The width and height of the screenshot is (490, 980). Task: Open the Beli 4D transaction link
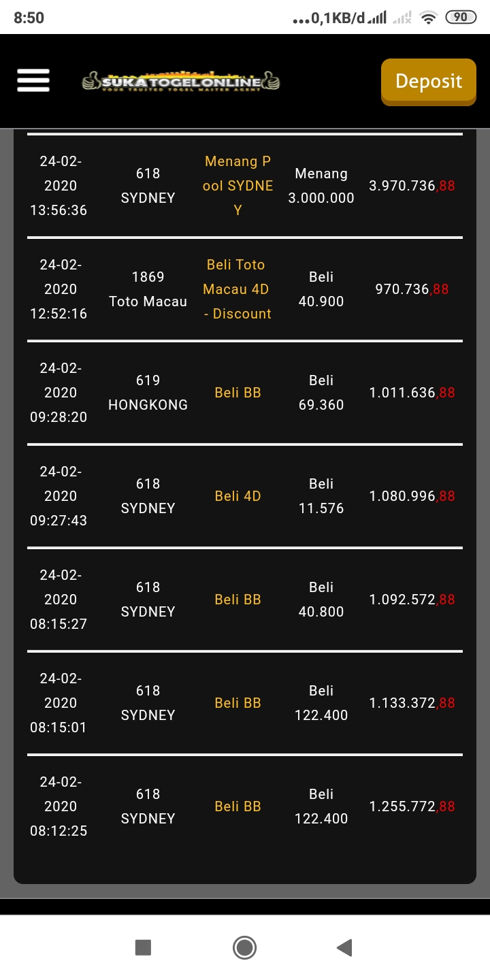tap(238, 496)
